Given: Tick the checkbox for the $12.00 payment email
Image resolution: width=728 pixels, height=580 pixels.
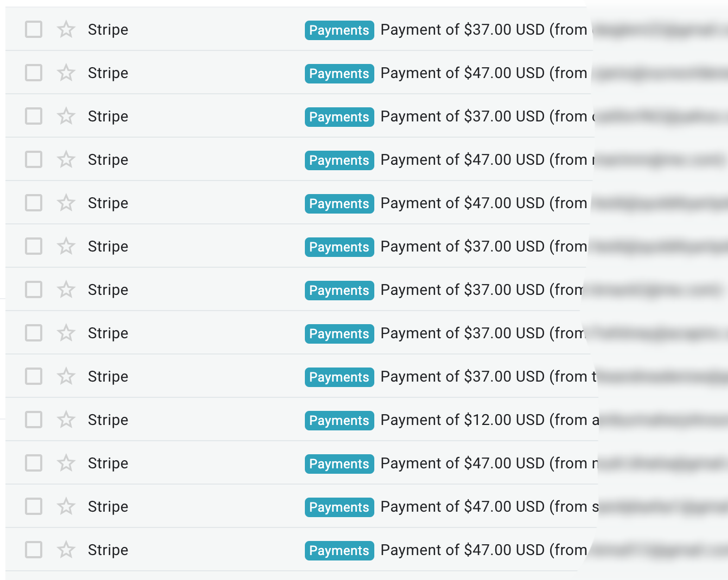Looking at the screenshot, I should 34,420.
